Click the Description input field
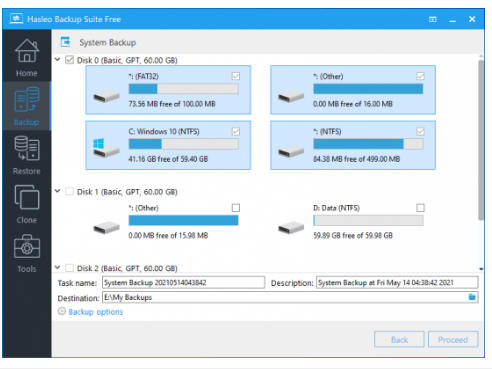The image size is (492, 369). pos(397,282)
